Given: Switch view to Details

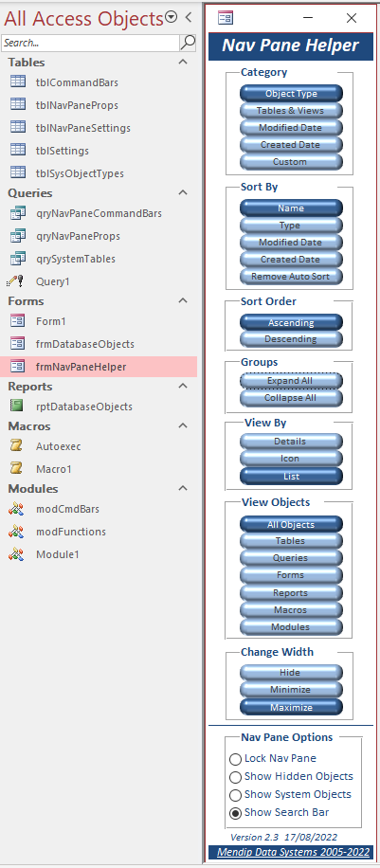Looking at the screenshot, I should pos(291,442).
